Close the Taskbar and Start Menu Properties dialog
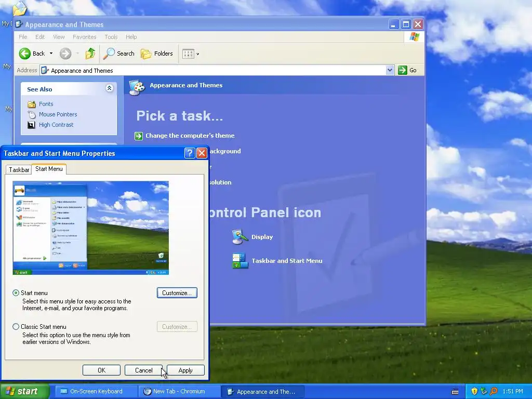The image size is (532, 399). click(202, 153)
